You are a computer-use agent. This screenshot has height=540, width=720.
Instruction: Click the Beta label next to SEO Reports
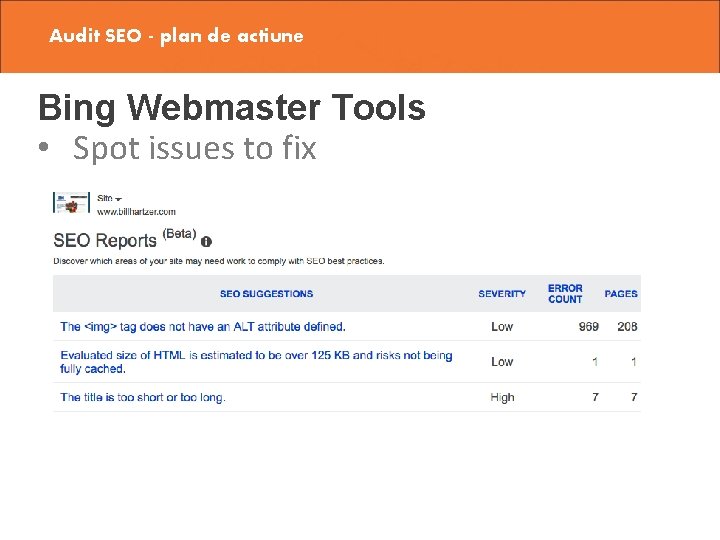click(x=179, y=233)
